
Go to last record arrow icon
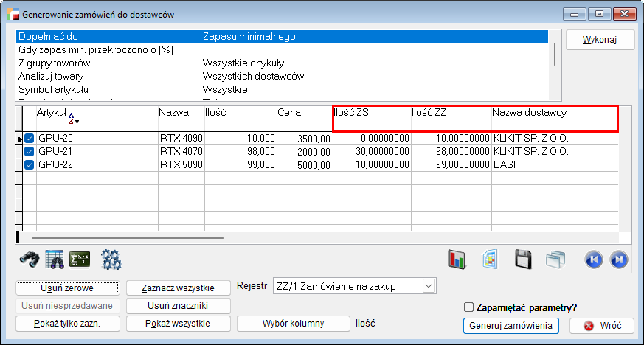click(x=618, y=259)
